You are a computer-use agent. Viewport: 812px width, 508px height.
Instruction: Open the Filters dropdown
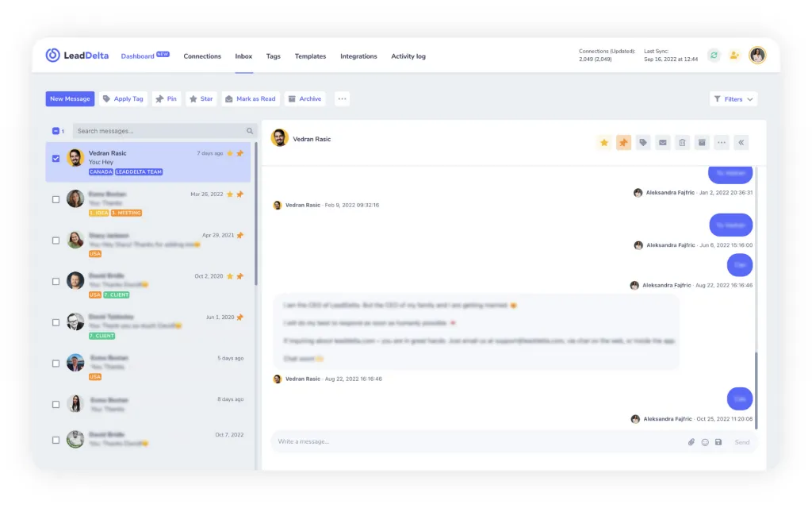pyautogui.click(x=733, y=99)
